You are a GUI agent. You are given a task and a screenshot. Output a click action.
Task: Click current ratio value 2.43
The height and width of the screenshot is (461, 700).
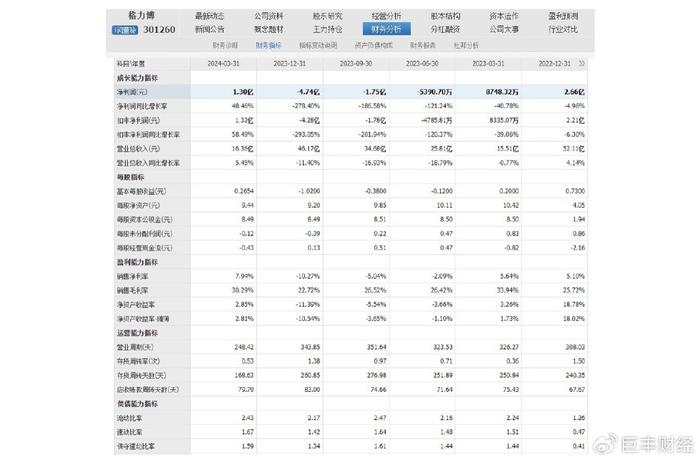(x=247, y=418)
